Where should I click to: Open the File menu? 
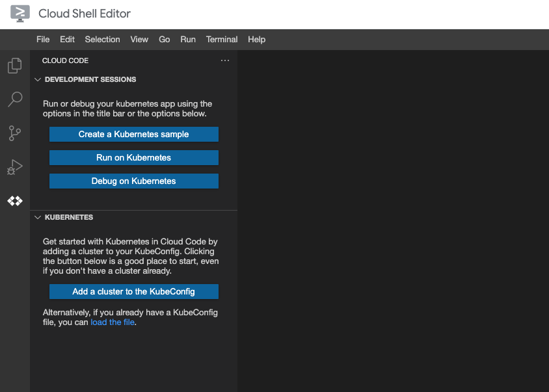(x=43, y=39)
